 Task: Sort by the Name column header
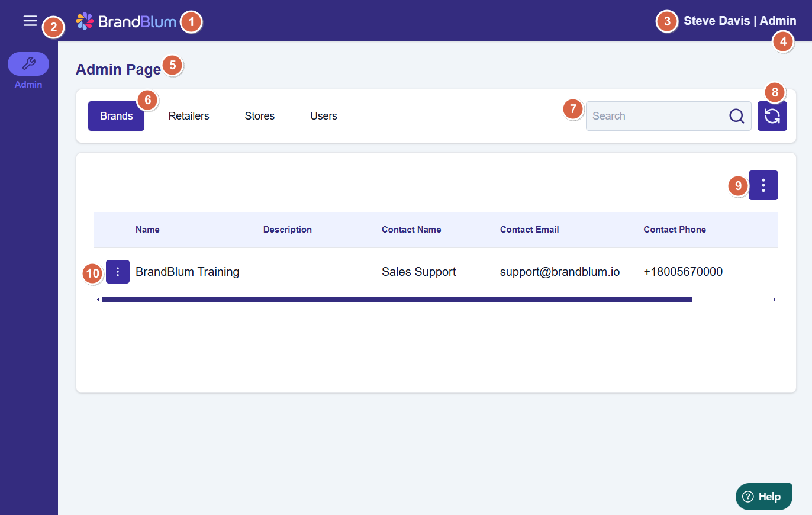[147, 230]
